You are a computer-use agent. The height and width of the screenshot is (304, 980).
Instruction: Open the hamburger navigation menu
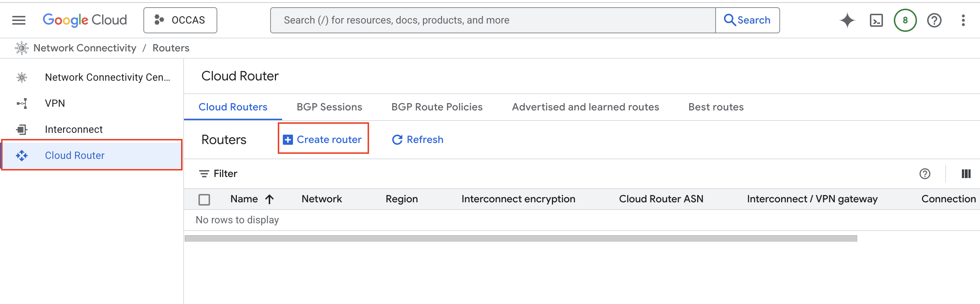[18, 20]
